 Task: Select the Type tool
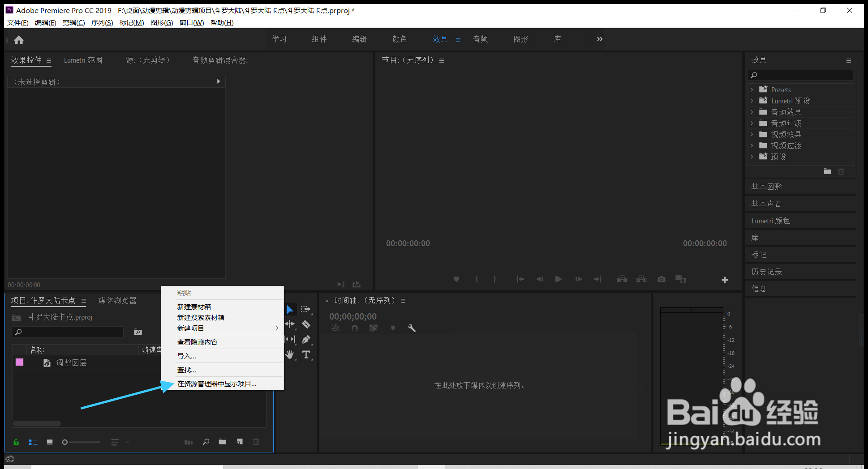coord(306,354)
